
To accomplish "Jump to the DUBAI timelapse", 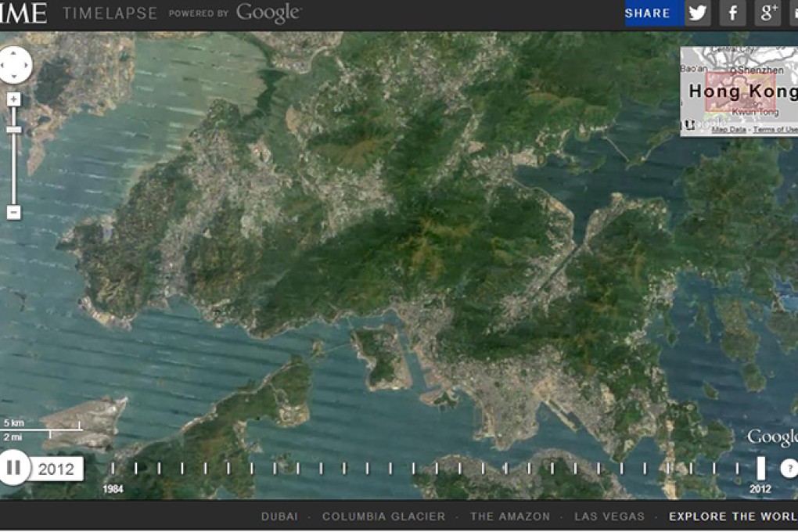I will click(279, 517).
